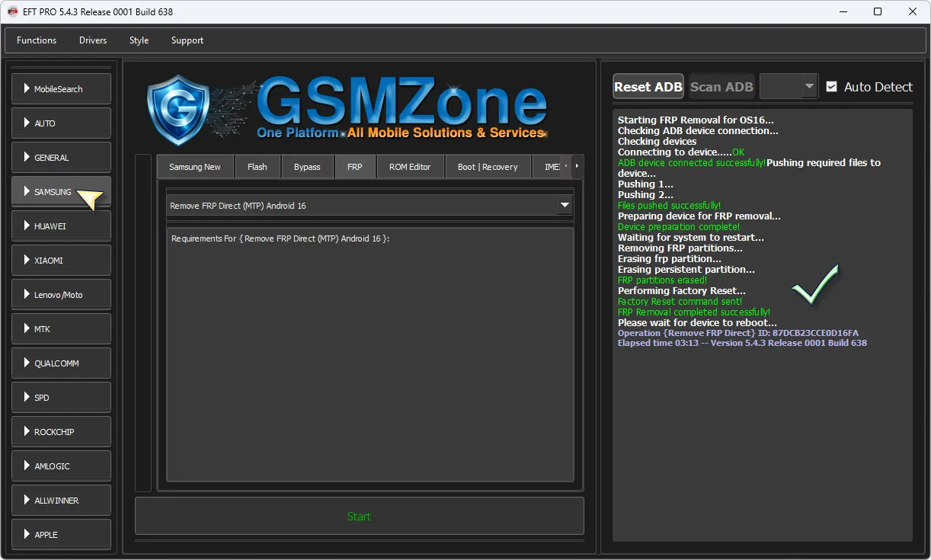
Task: Uncheck the Auto Detect checkbox
Action: pos(831,87)
